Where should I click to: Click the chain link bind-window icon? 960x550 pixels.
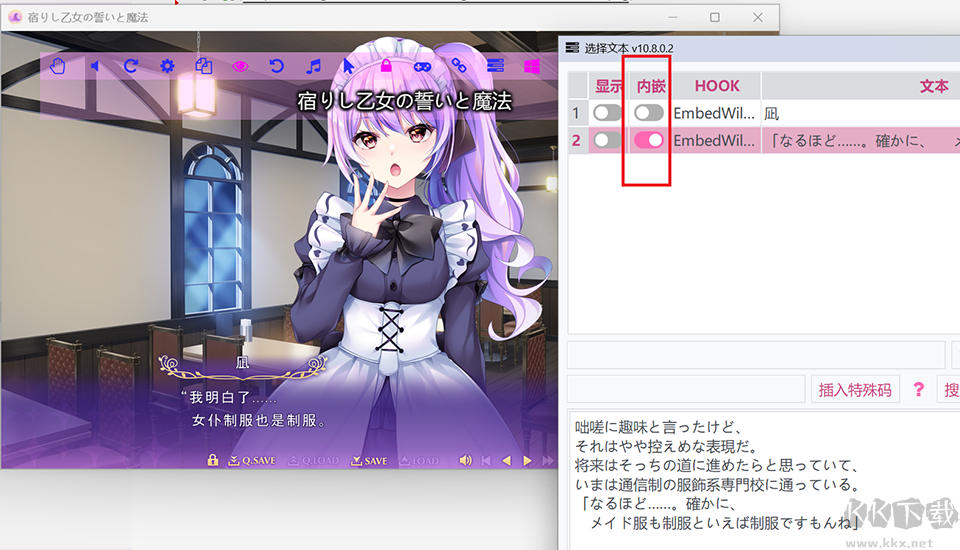pos(459,66)
